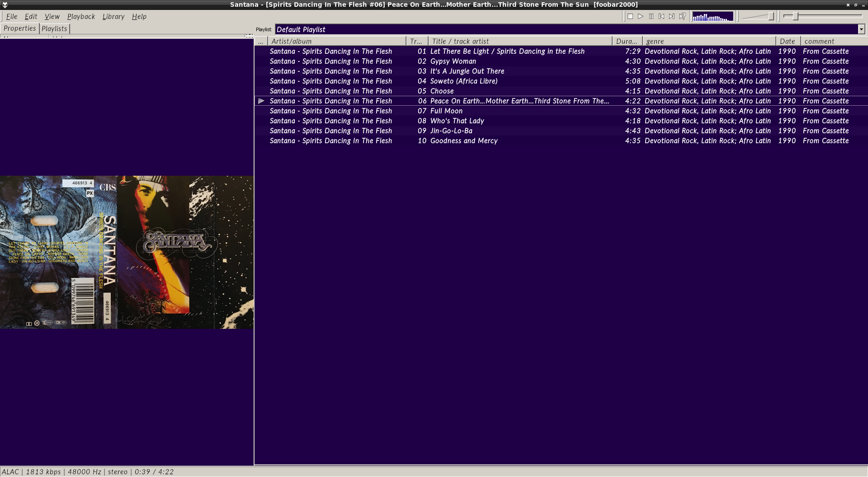
Task: Sort by the genre column header
Action: (x=709, y=41)
